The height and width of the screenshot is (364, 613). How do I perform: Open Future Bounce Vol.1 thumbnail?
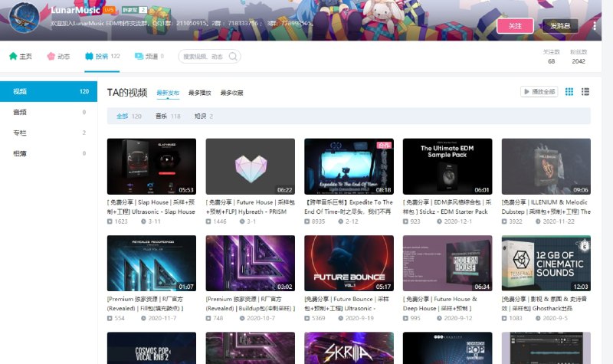click(349, 263)
